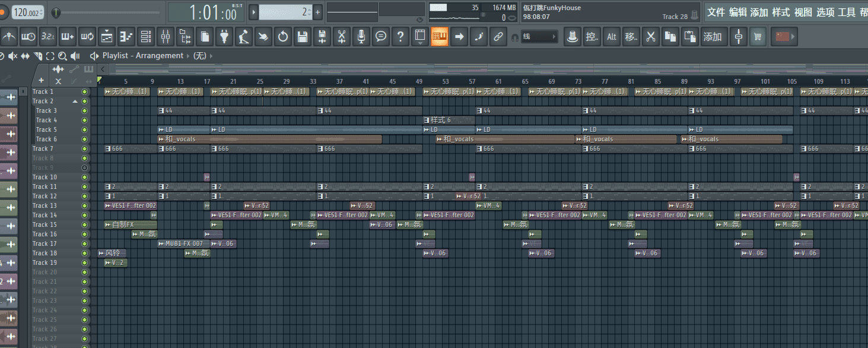868x348 pixels.
Task: Click the microphone recording icon
Action: pyautogui.click(x=361, y=37)
